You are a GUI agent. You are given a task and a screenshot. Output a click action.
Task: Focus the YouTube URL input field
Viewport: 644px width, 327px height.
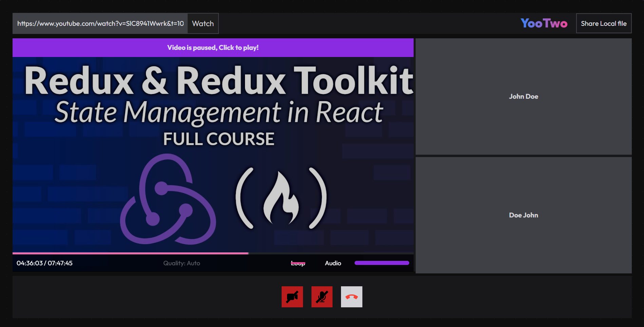[x=100, y=23]
